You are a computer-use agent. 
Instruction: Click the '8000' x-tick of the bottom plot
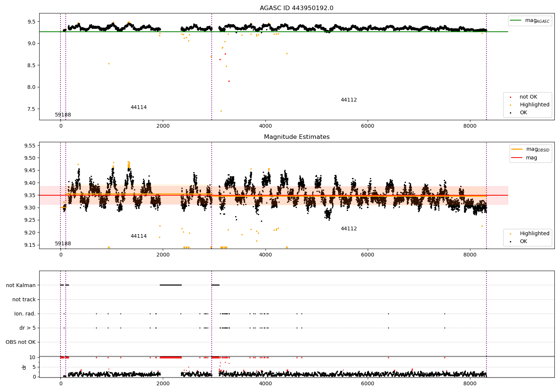point(470,383)
